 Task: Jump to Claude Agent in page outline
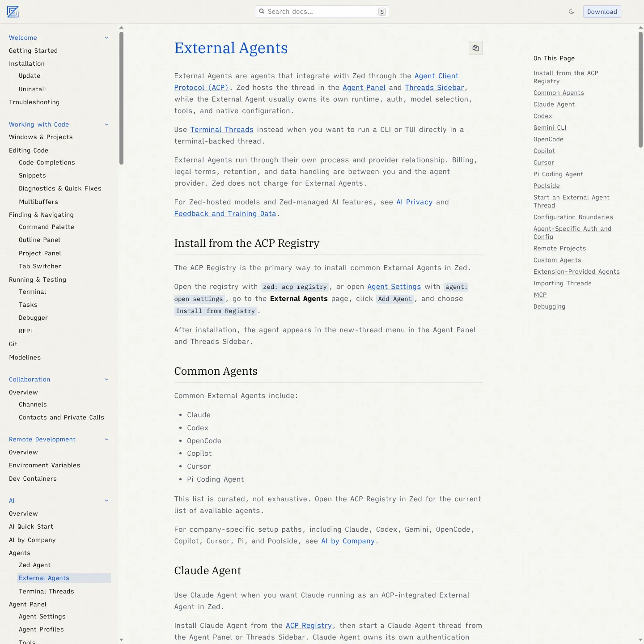[554, 104]
